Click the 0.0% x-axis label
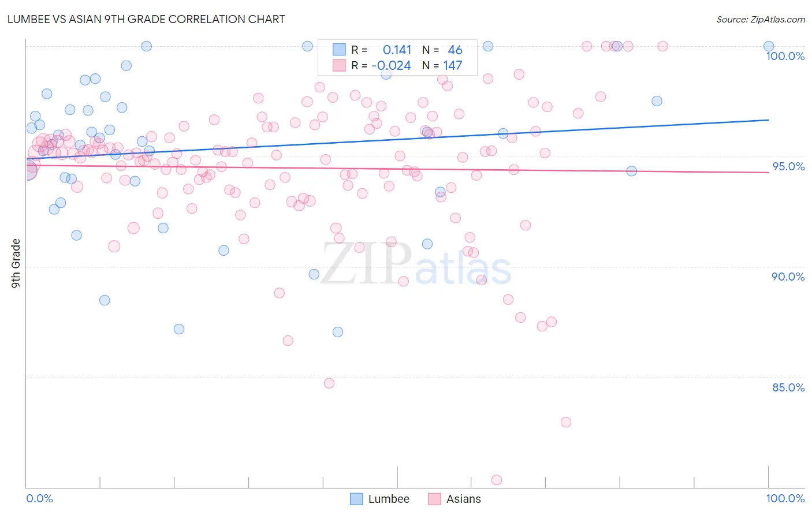 click(39, 498)
